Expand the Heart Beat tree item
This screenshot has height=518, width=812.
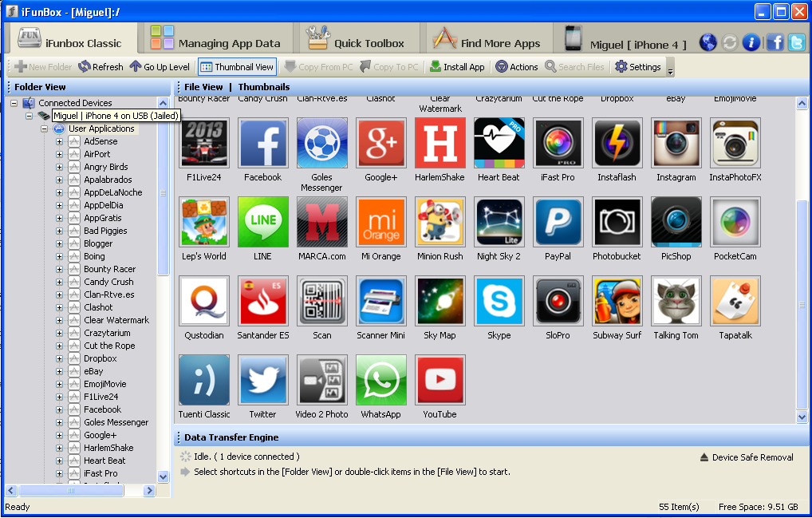coord(59,461)
